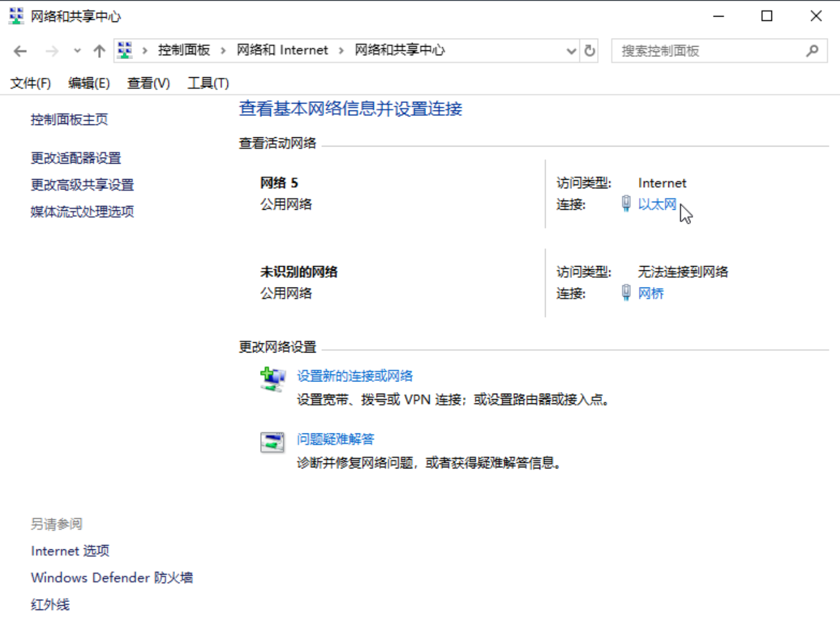Go up one level with Up arrow
The image size is (840, 634).
coord(99,51)
